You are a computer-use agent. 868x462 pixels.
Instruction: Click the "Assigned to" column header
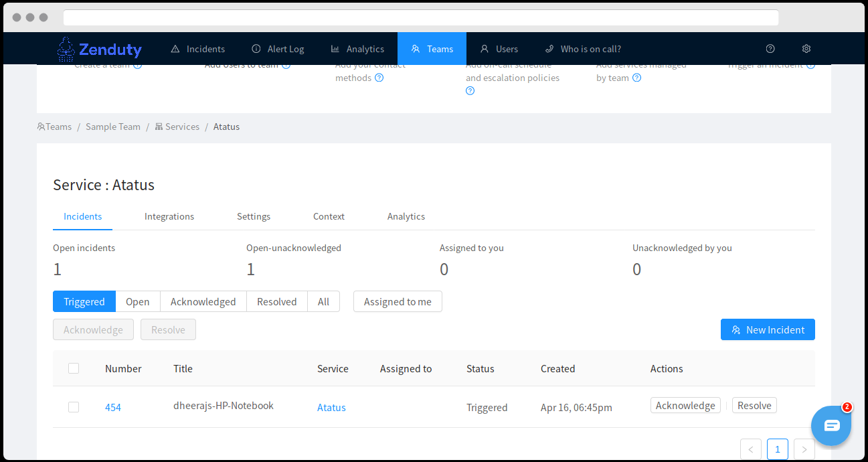[406, 368]
